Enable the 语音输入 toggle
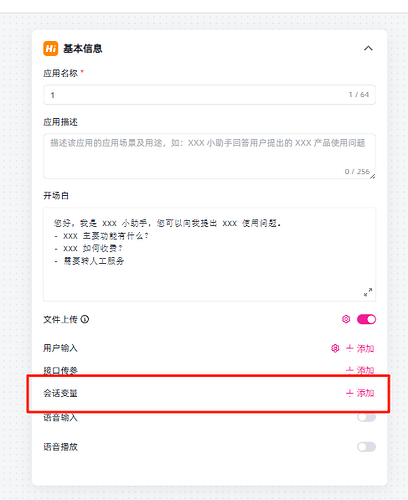Viewport: 408px width, 500px height. pyautogui.click(x=366, y=417)
